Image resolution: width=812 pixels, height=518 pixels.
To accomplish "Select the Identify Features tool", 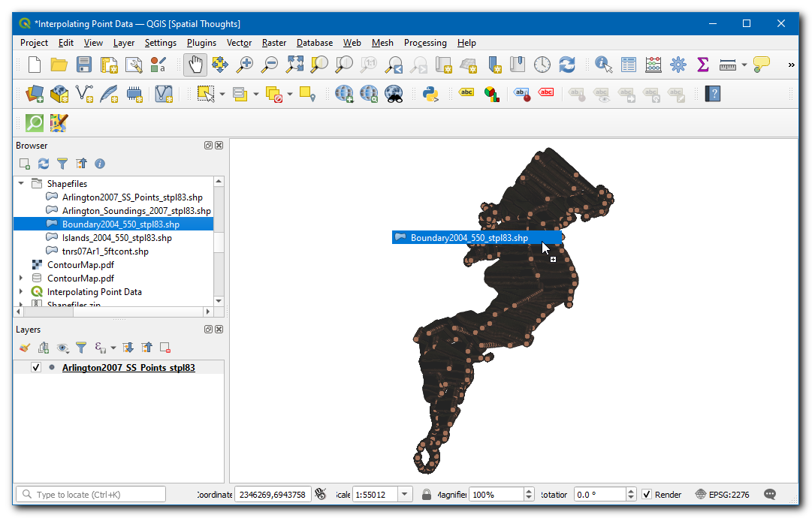I will pyautogui.click(x=603, y=65).
